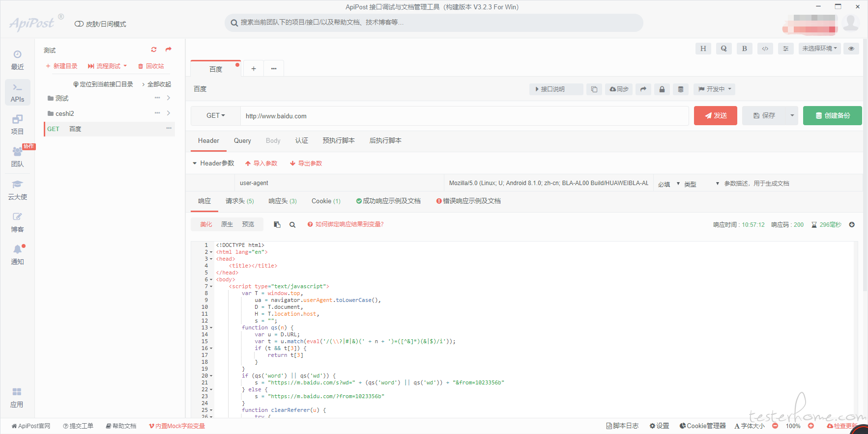
Task: Increase font size with plus icon
Action: [x=811, y=426]
